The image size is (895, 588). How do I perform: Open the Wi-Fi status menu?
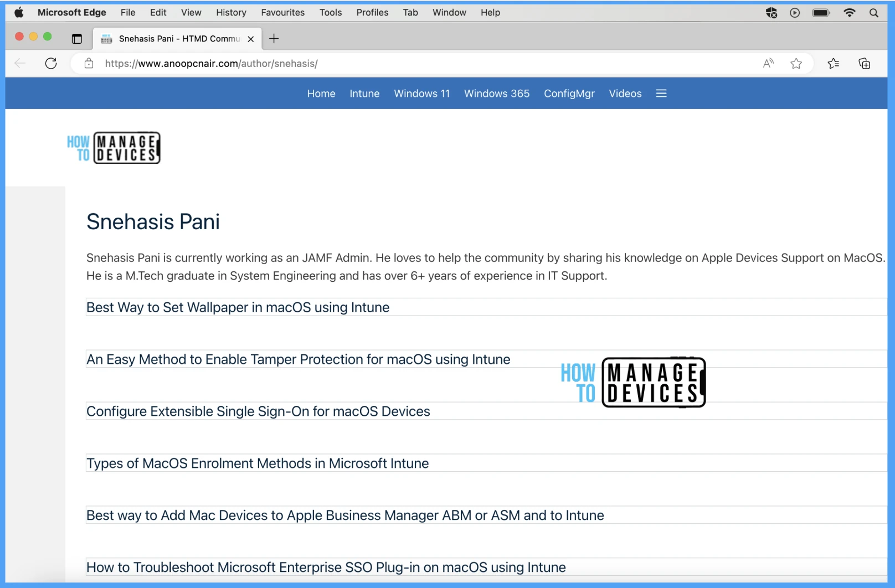pyautogui.click(x=849, y=13)
